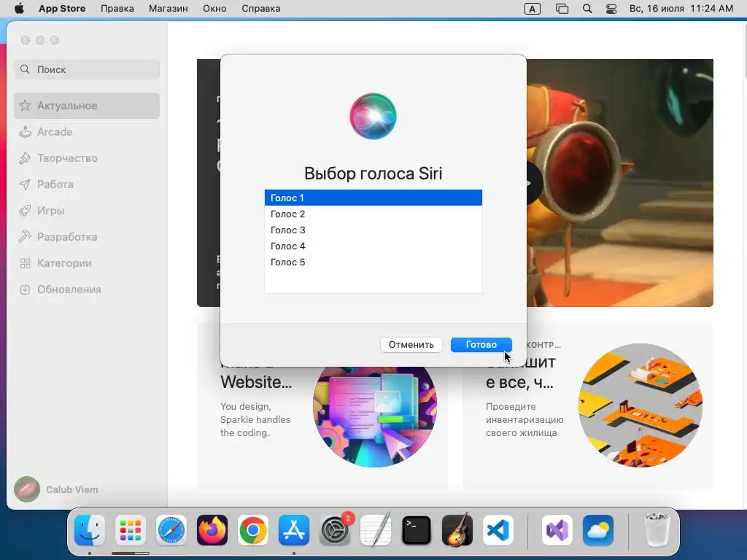Open Работа section in sidebar
Image resolution: width=747 pixels, height=560 pixels.
tap(87, 184)
